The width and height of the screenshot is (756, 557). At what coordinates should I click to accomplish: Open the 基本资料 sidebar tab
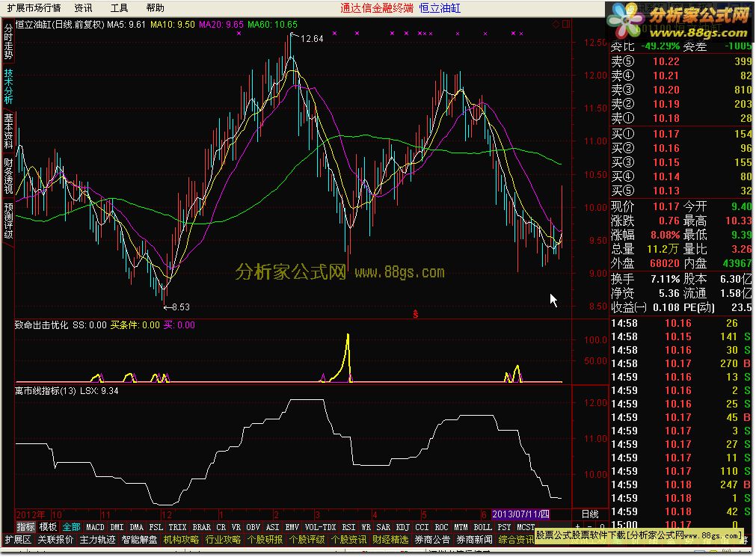(8, 131)
